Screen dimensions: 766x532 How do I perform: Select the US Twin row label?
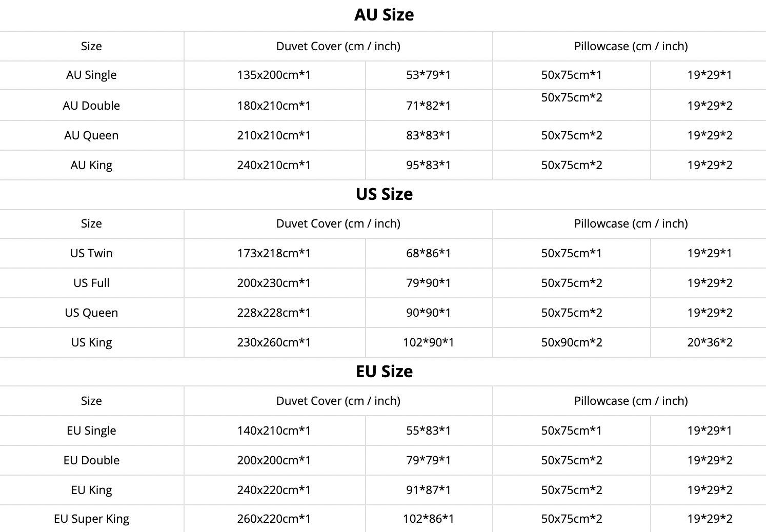(91, 253)
